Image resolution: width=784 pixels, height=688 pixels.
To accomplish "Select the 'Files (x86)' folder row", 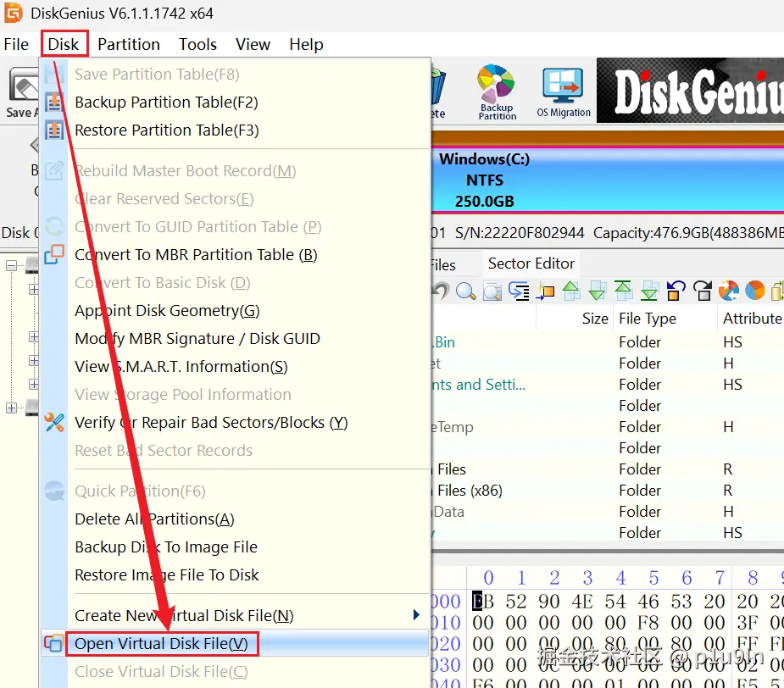I will [x=608, y=491].
